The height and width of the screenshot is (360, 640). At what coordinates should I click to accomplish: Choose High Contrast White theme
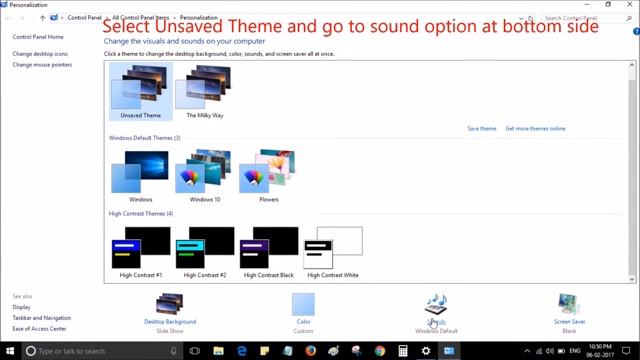coord(333,252)
